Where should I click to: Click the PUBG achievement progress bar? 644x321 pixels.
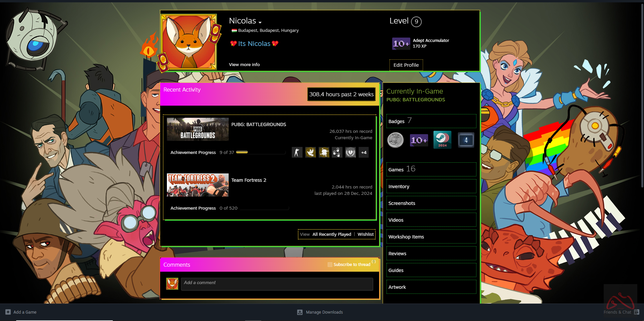click(261, 152)
